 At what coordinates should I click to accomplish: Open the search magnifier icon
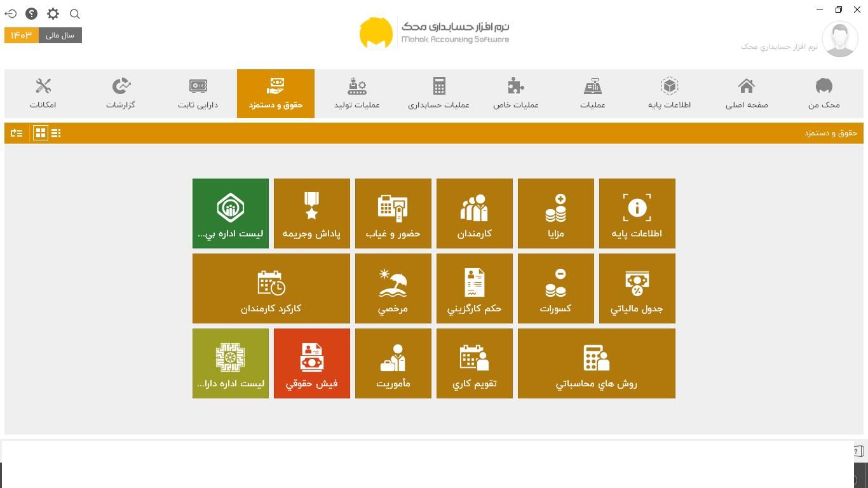(x=74, y=14)
